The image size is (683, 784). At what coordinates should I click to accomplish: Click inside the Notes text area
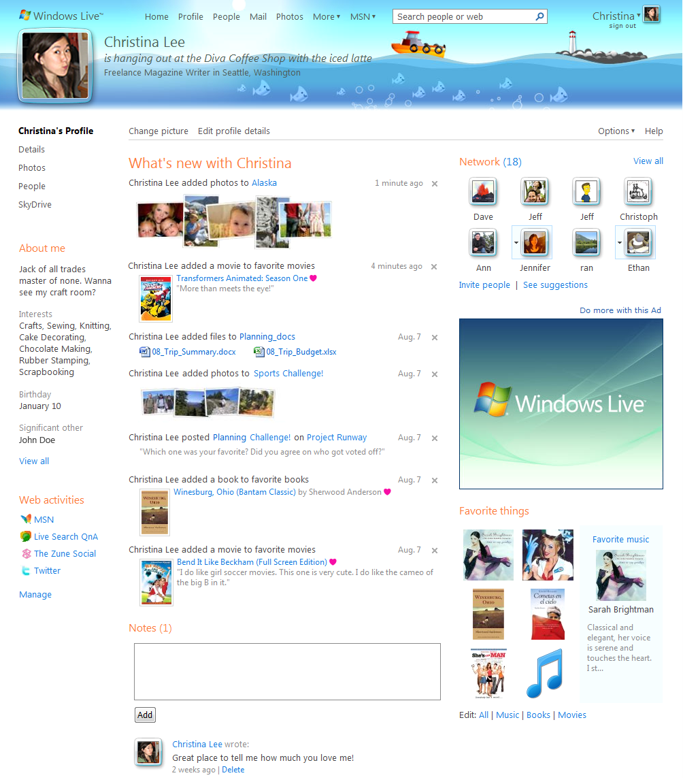coord(287,672)
